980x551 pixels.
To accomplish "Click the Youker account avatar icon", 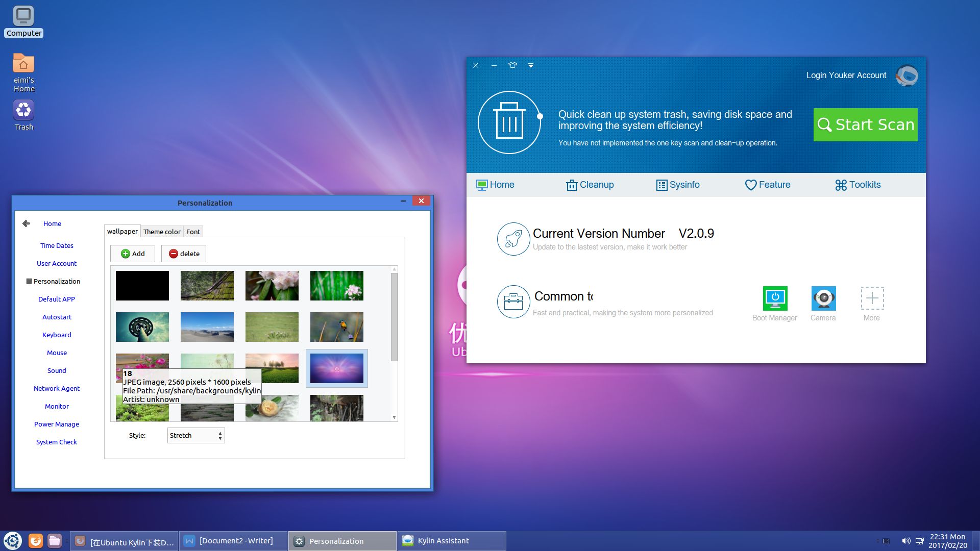I will click(907, 76).
